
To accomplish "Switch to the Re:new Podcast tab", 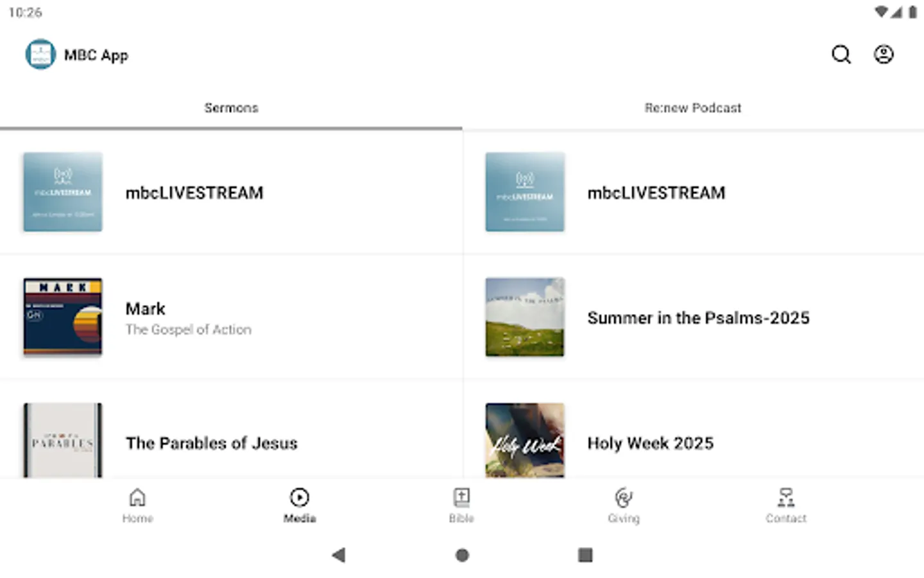I will [x=693, y=108].
